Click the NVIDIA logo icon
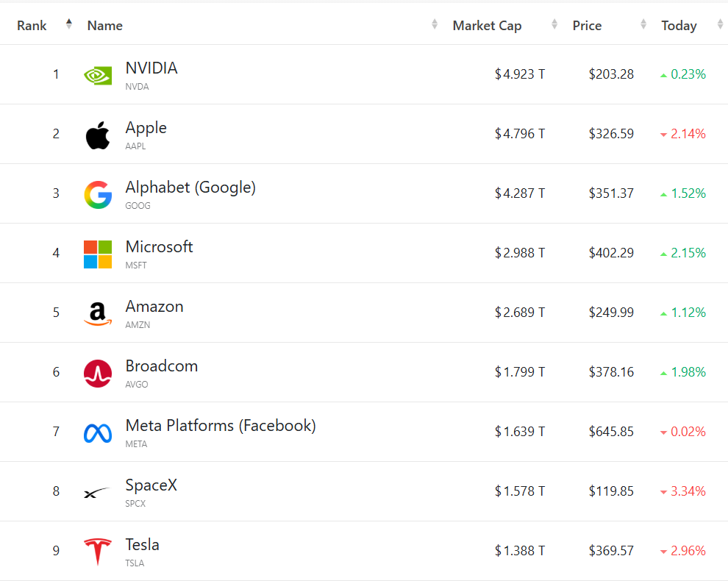 pyautogui.click(x=98, y=75)
